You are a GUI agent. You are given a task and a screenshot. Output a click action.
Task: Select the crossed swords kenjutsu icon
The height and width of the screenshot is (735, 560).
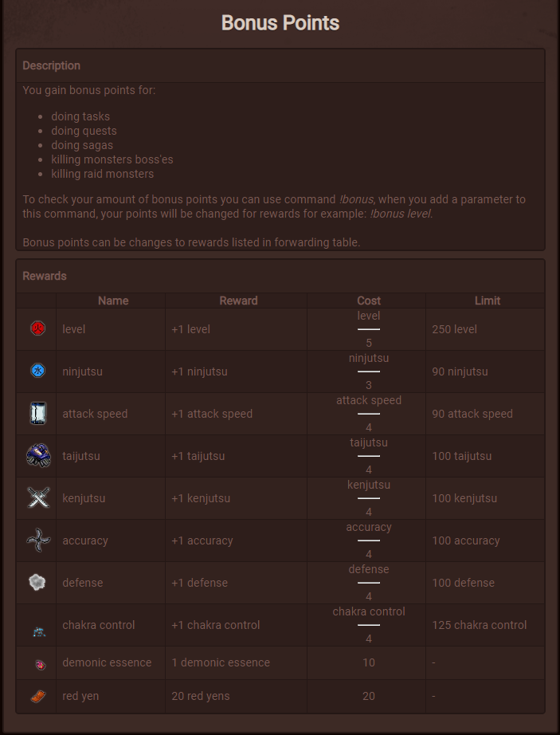38,497
